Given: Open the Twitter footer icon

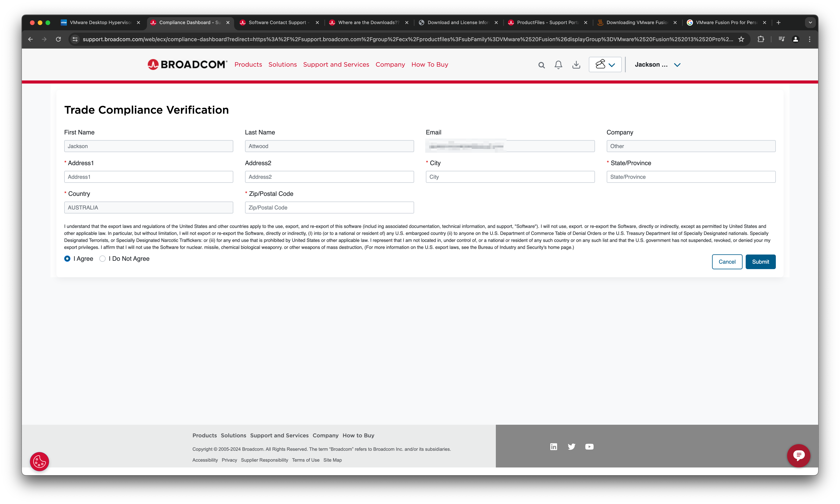Looking at the screenshot, I should coord(571,447).
